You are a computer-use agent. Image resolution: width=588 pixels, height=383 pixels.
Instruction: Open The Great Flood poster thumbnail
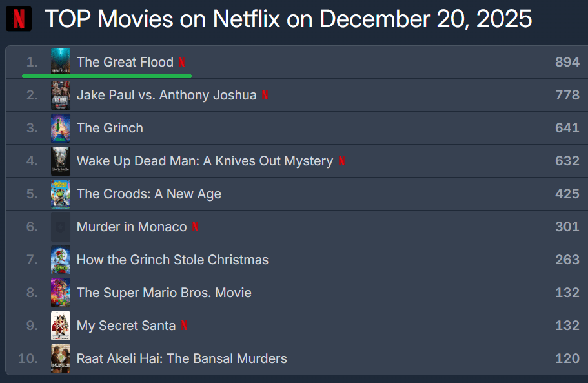[x=61, y=62]
